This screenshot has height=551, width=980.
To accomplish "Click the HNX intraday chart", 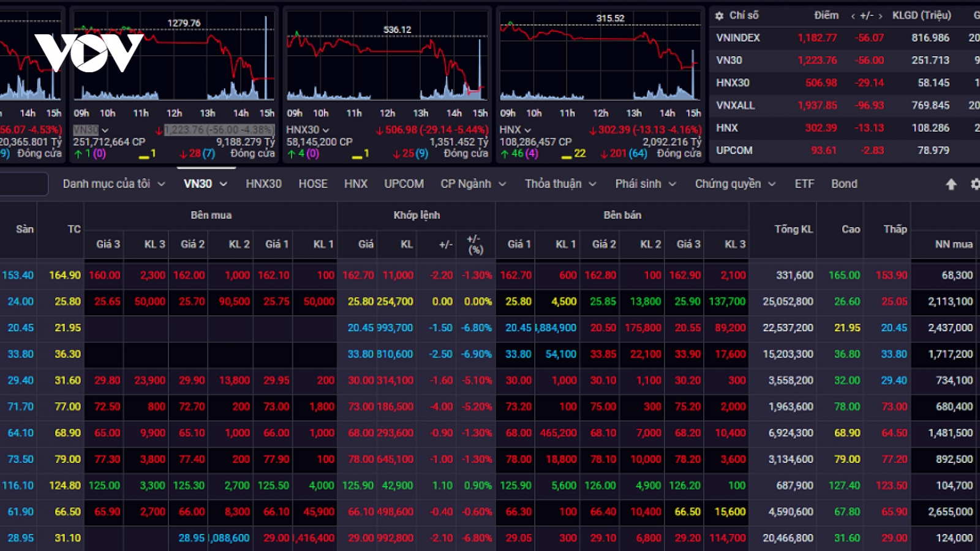I will 600,56.
